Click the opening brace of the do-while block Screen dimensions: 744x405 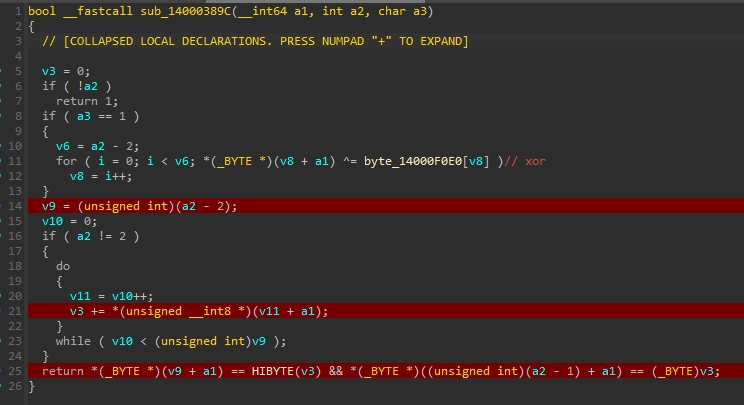point(59,281)
